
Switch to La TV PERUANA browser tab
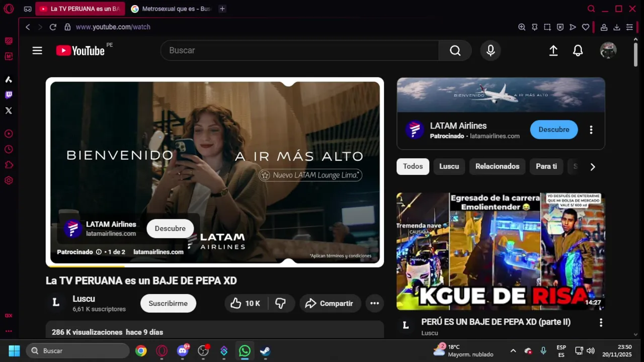click(80, 9)
